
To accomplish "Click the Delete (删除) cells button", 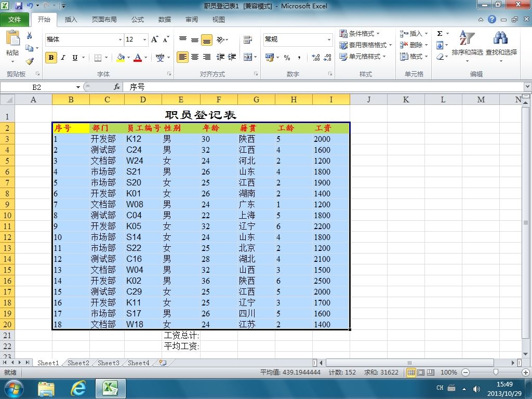I will 414,45.
